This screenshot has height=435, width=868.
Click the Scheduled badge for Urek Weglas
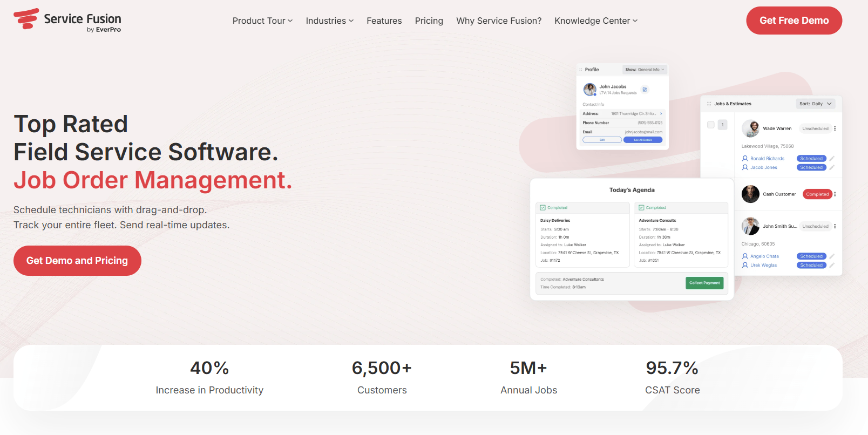point(811,265)
